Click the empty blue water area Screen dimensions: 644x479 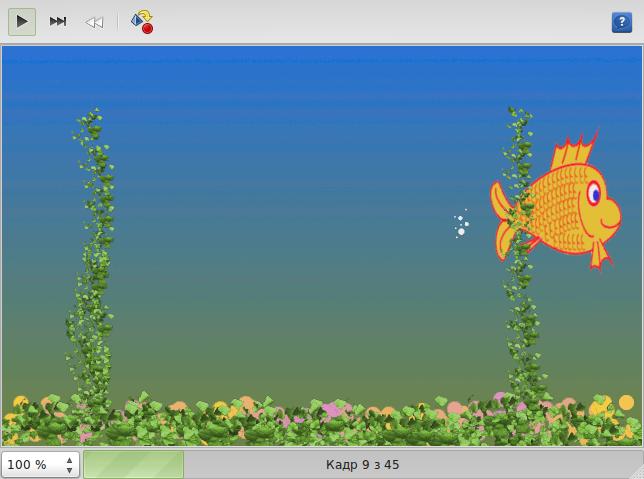pyautogui.click(x=300, y=150)
